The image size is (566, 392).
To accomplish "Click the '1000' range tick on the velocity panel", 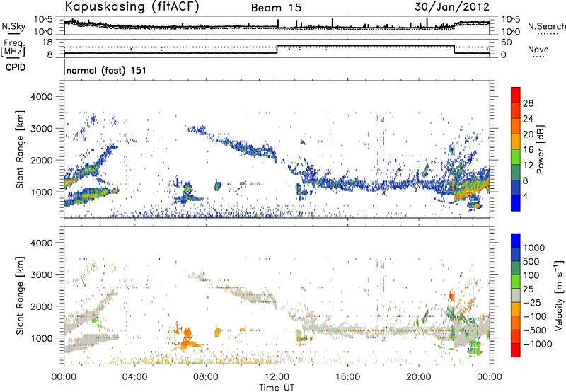I will tap(41, 338).
